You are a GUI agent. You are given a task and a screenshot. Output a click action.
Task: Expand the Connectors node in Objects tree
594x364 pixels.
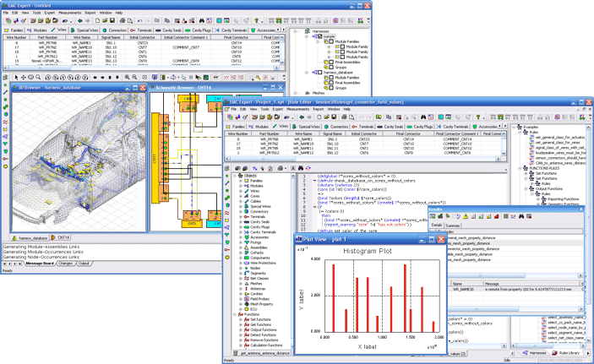point(241,212)
